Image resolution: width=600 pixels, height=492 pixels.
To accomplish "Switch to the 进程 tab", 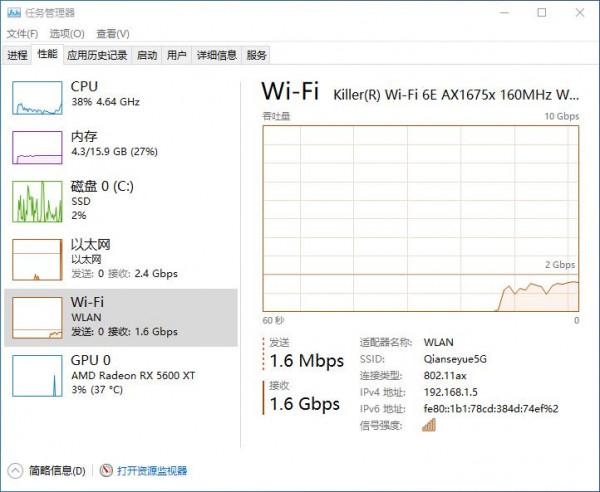I will click(x=18, y=55).
